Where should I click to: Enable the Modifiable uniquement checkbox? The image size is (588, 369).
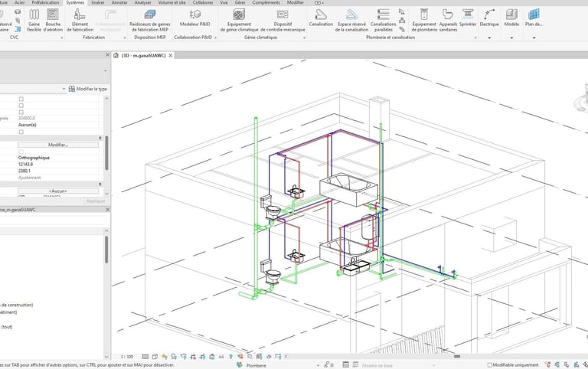pyautogui.click(x=489, y=365)
